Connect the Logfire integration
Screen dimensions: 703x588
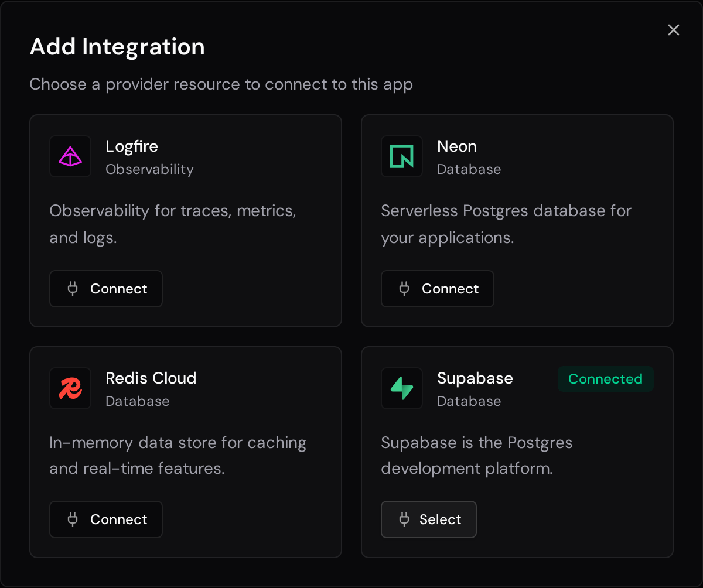106,289
